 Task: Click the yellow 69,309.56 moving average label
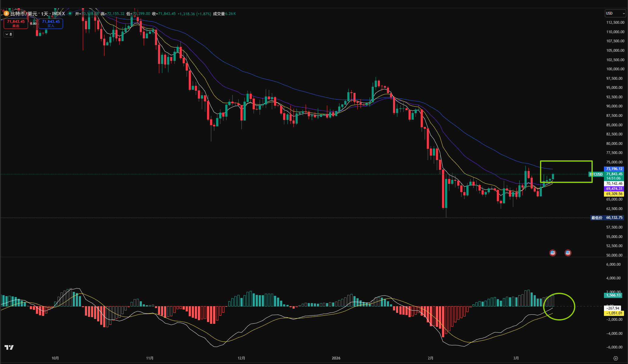tap(614, 194)
